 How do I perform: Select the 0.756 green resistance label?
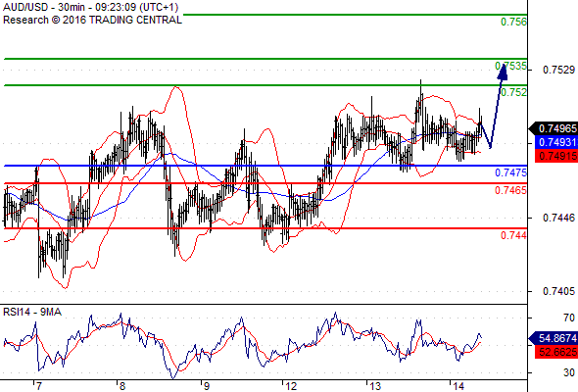513,22
